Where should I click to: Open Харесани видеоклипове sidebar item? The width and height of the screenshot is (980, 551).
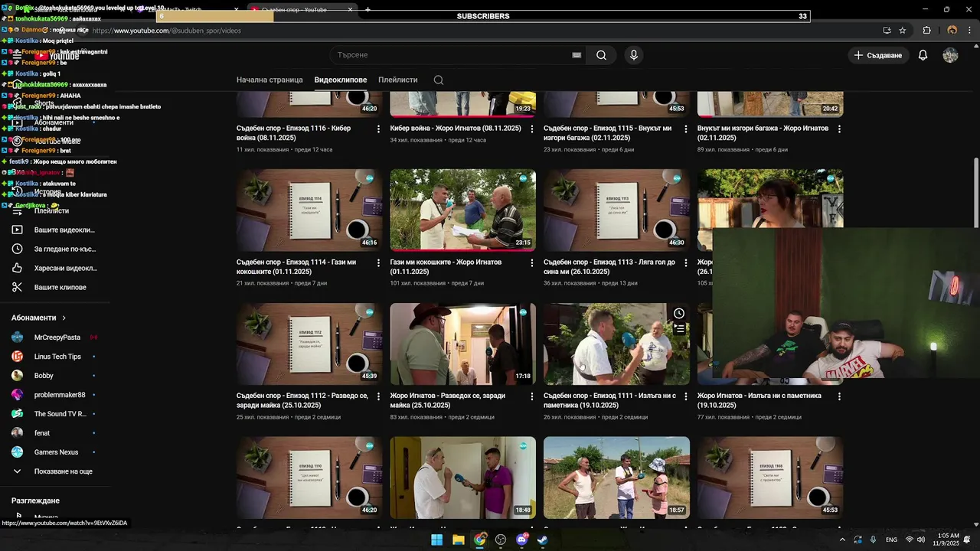(x=54, y=268)
